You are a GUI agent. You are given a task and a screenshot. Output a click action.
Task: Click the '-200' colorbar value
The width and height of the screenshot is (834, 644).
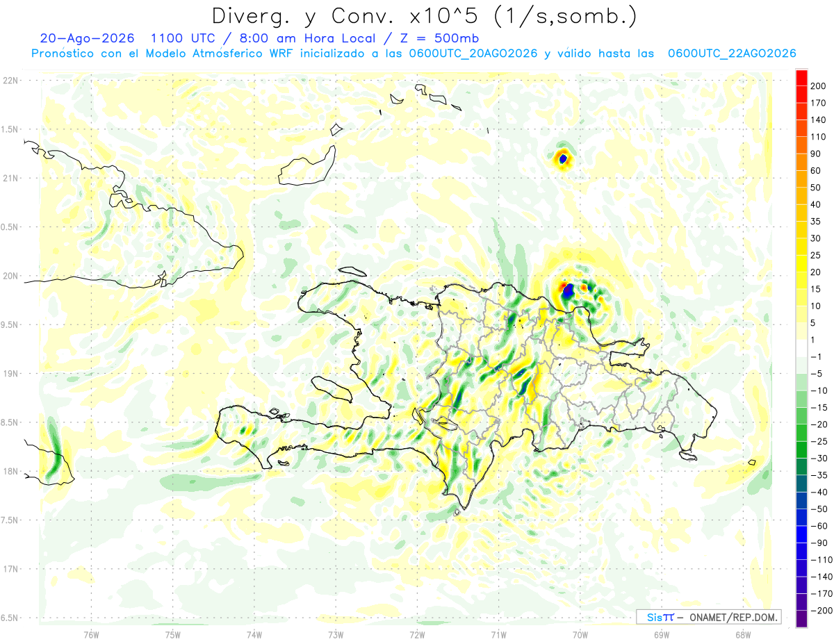coord(821,611)
